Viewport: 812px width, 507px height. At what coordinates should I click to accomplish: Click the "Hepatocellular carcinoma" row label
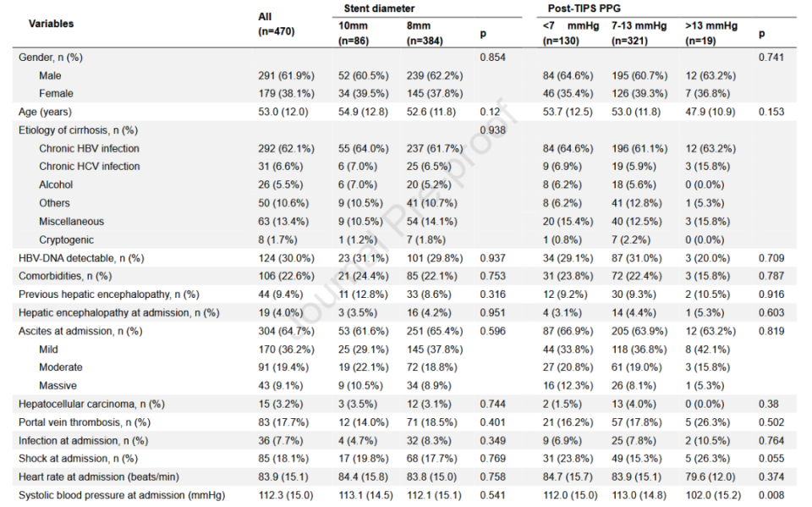coord(91,404)
